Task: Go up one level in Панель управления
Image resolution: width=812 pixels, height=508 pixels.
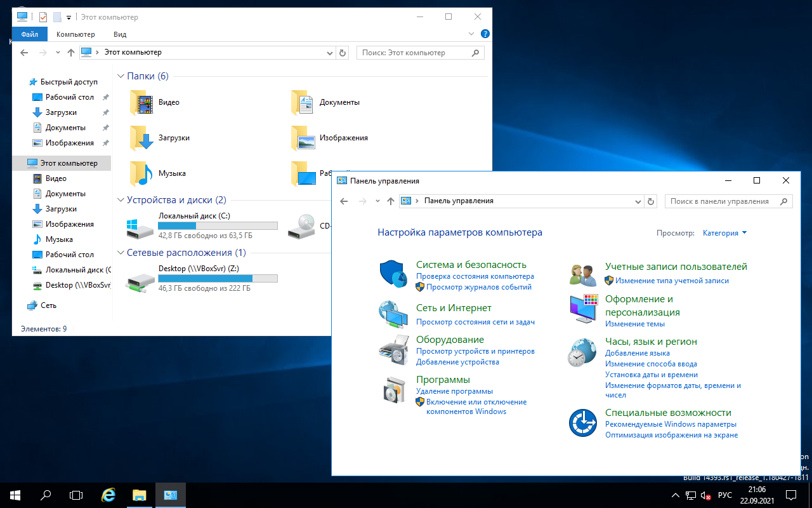Action: tap(391, 201)
